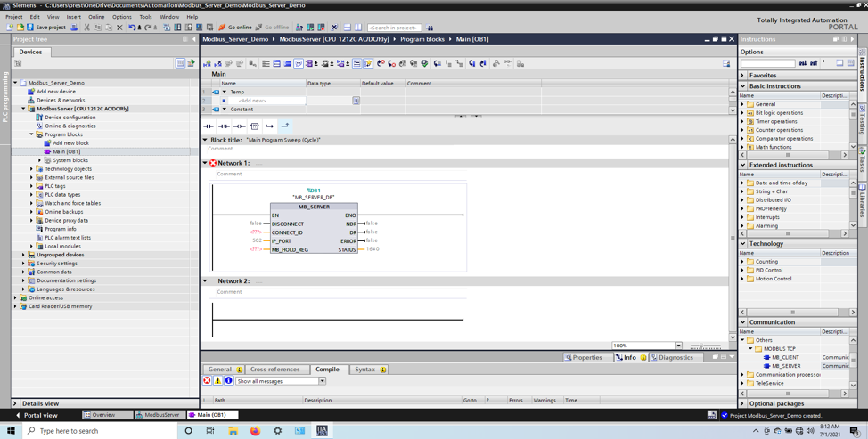Expand the Optional packages section
This screenshot has width=868, height=439.
click(743, 403)
